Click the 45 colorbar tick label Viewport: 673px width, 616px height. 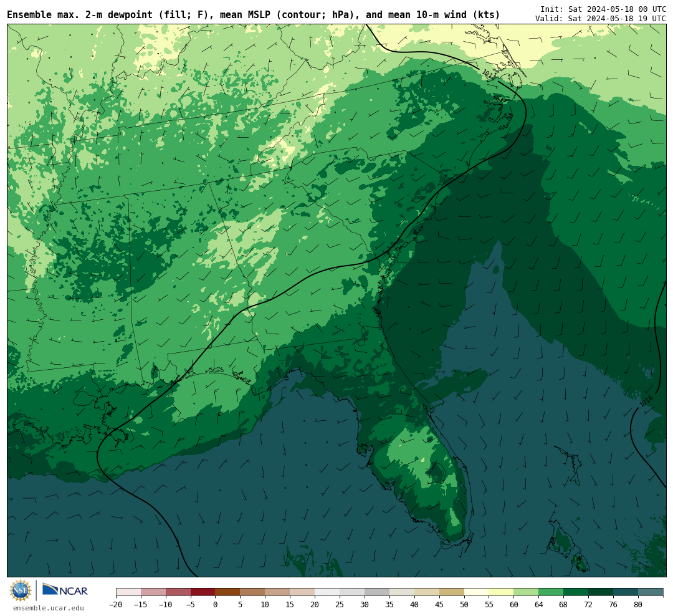pyautogui.click(x=439, y=605)
